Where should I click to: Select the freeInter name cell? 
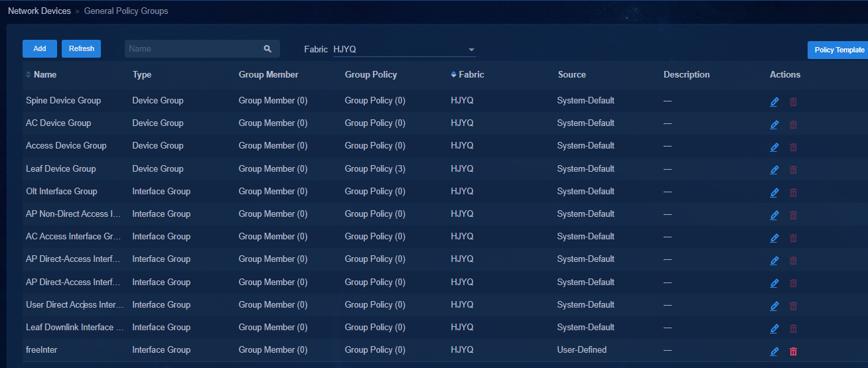point(42,349)
